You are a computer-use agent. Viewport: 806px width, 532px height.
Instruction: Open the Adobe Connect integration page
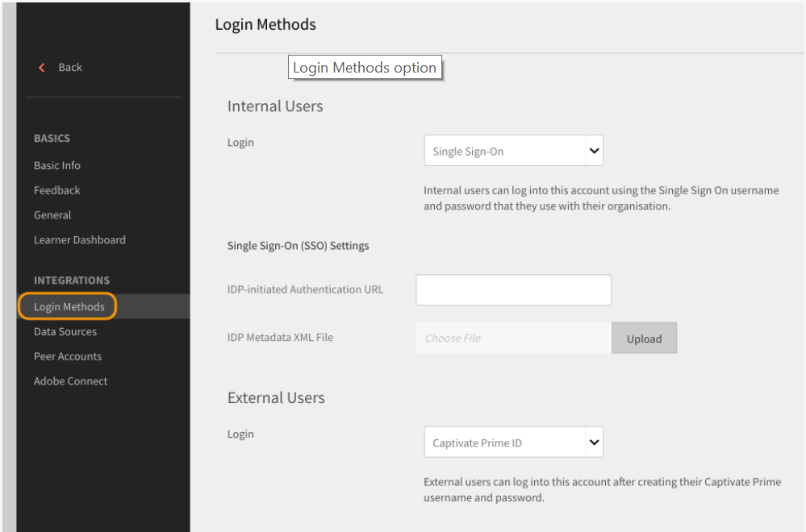(71, 381)
